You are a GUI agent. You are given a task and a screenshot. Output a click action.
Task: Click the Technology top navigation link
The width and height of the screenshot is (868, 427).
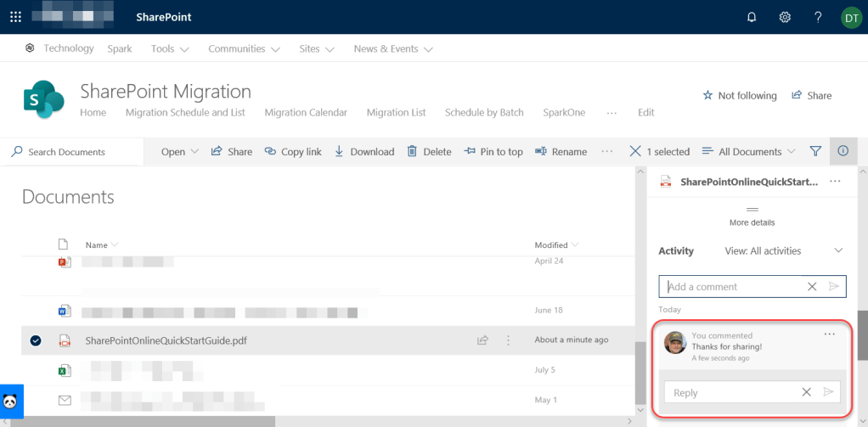(69, 48)
